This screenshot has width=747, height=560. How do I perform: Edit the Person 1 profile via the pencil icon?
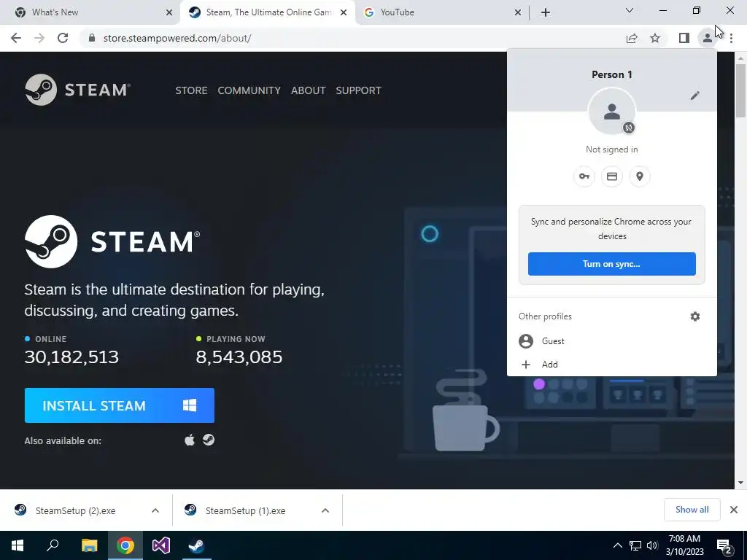(695, 96)
